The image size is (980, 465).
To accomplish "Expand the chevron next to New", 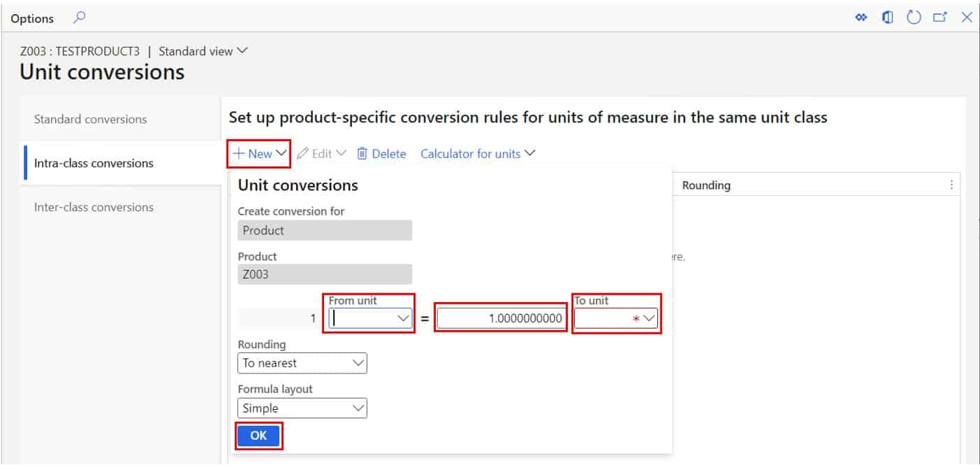I will click(281, 152).
